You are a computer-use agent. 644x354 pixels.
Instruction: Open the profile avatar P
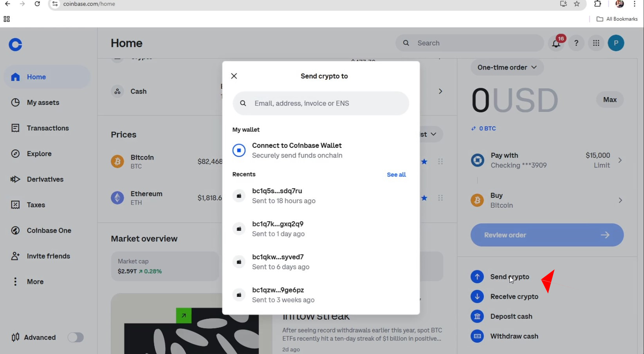(x=616, y=43)
